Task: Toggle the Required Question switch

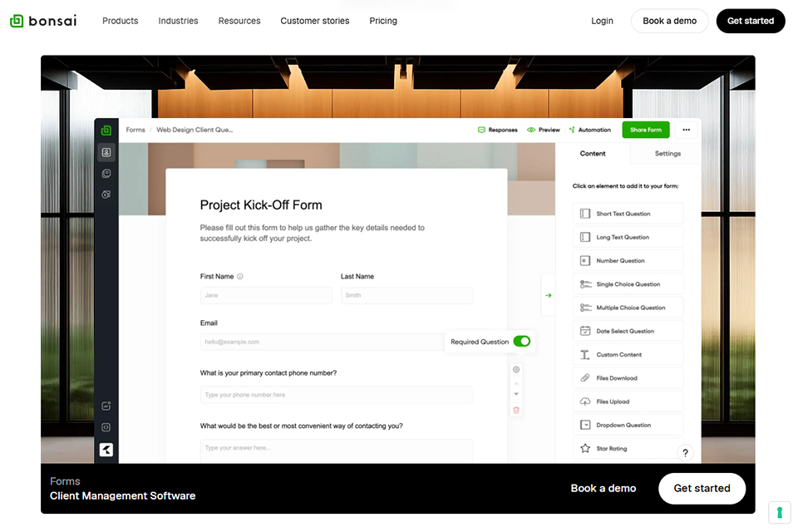Action: click(x=522, y=341)
